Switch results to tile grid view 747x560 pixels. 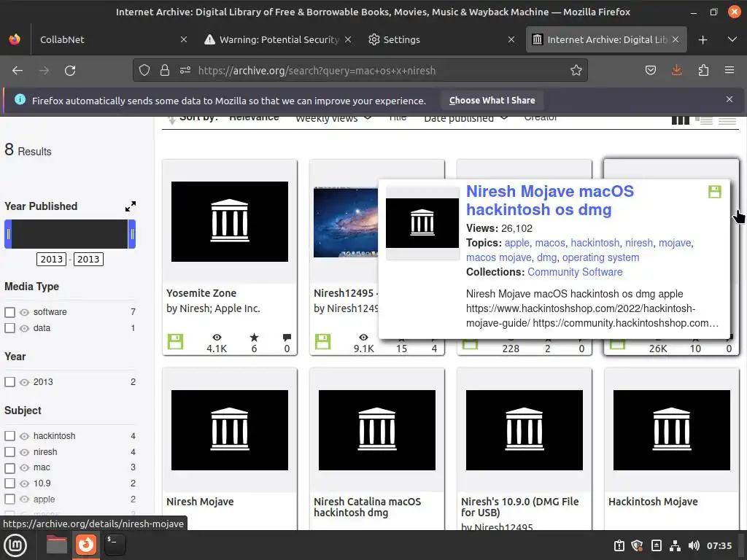point(680,120)
